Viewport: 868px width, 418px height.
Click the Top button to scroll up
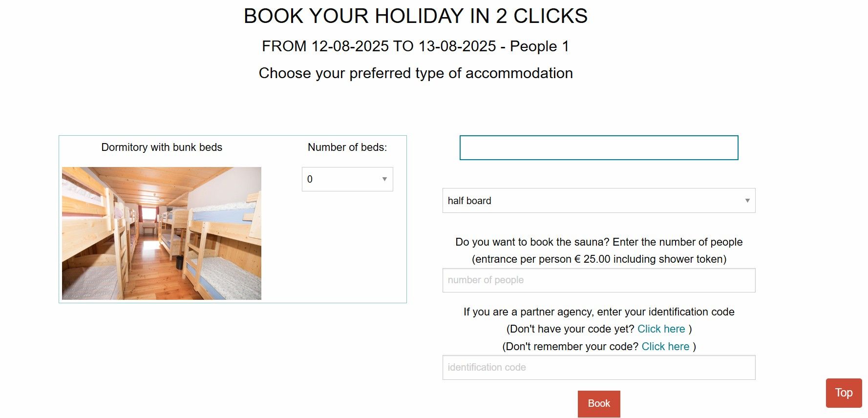[843, 393]
